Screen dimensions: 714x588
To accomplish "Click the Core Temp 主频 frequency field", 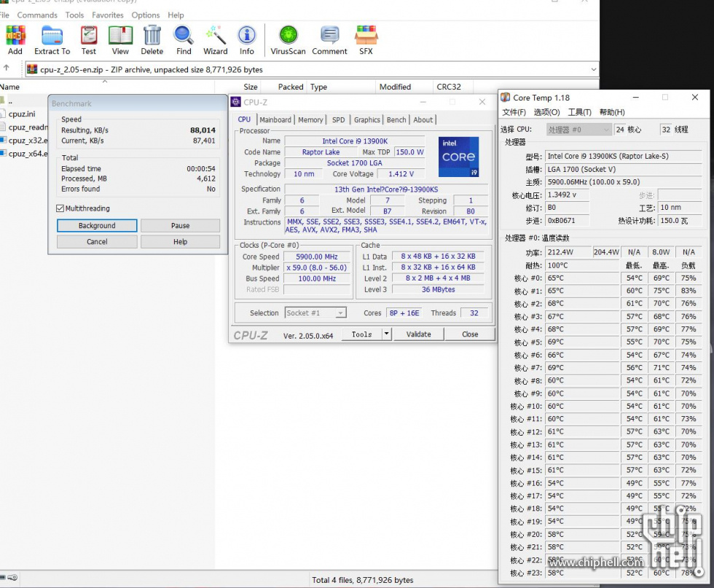I will [624, 182].
